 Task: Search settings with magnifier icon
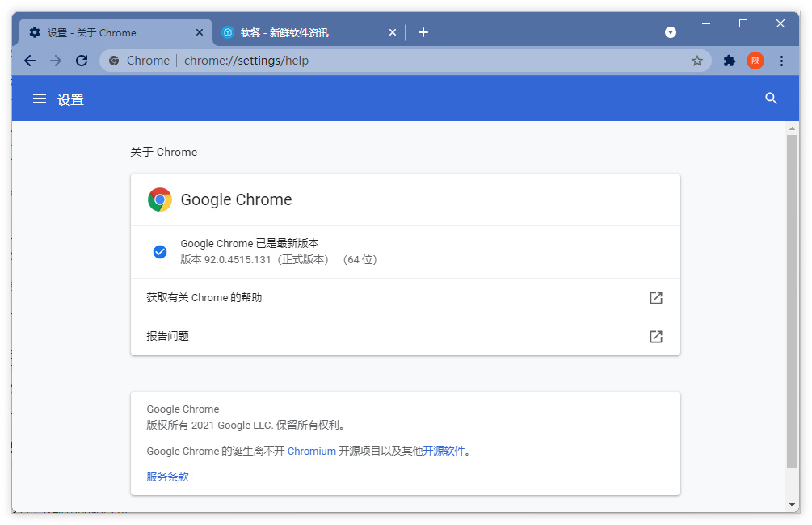(771, 99)
